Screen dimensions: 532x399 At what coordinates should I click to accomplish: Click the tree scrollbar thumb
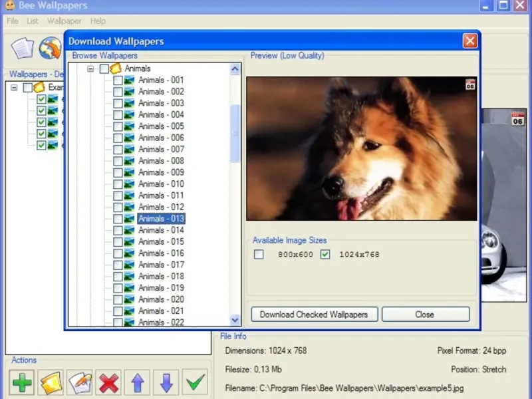point(235,133)
